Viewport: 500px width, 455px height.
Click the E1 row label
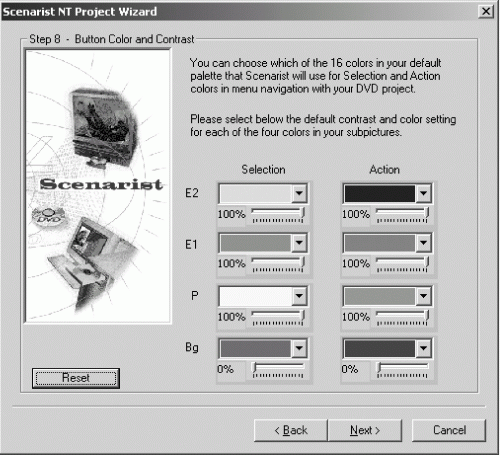191,245
